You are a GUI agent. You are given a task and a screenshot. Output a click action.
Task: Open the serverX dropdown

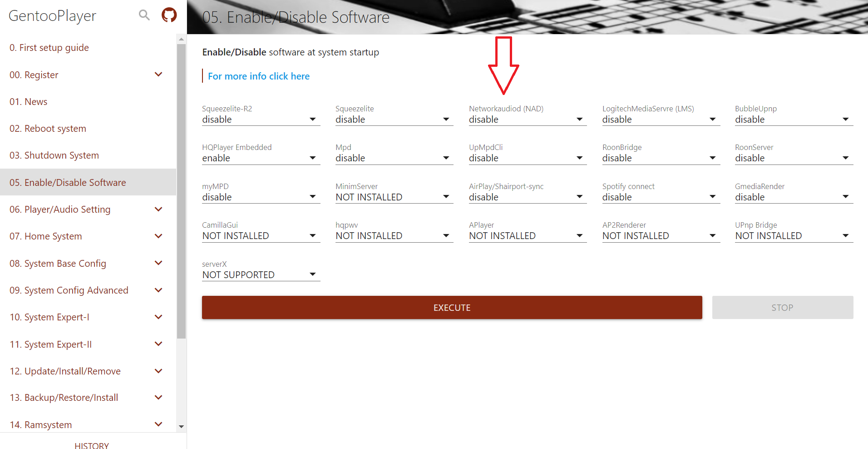point(261,275)
